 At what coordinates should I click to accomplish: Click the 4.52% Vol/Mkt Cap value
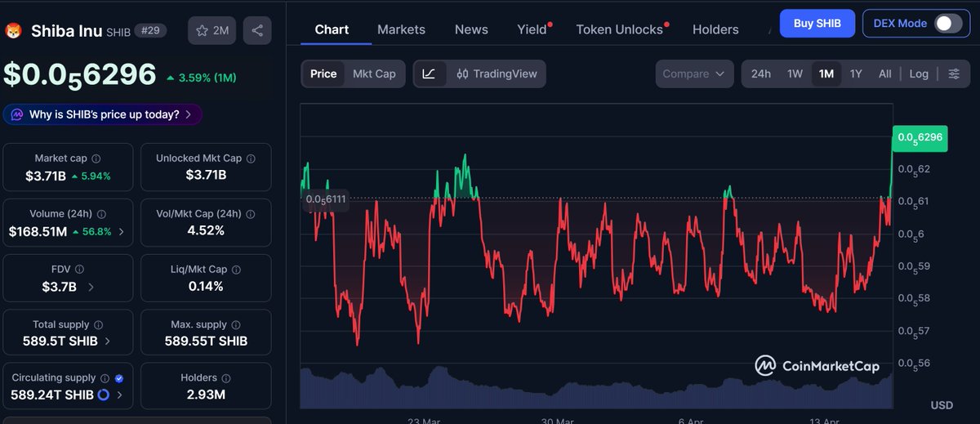point(206,230)
